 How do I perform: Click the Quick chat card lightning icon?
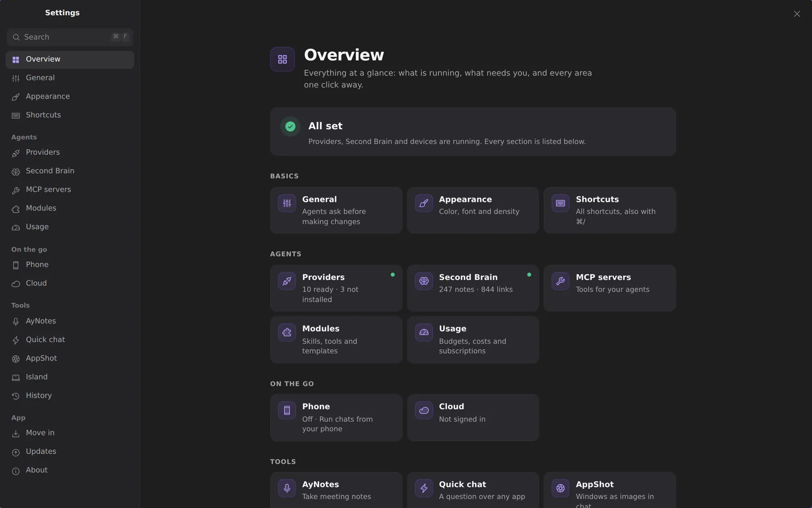click(x=424, y=488)
